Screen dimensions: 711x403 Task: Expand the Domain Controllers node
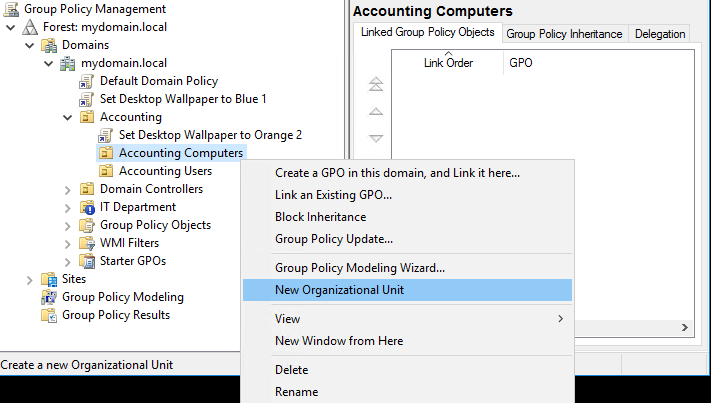pyautogui.click(x=68, y=190)
